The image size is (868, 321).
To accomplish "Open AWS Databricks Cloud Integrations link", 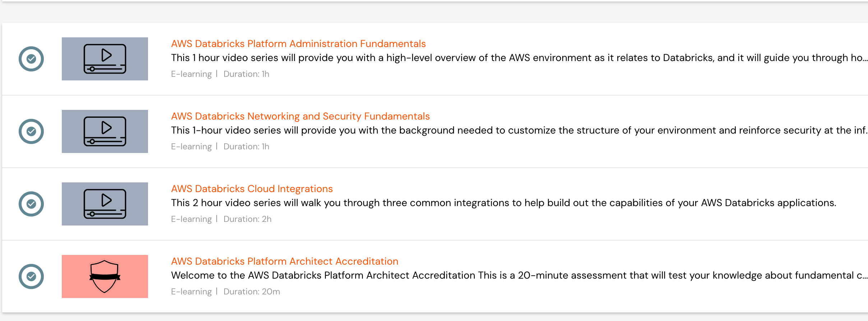I will click(252, 189).
